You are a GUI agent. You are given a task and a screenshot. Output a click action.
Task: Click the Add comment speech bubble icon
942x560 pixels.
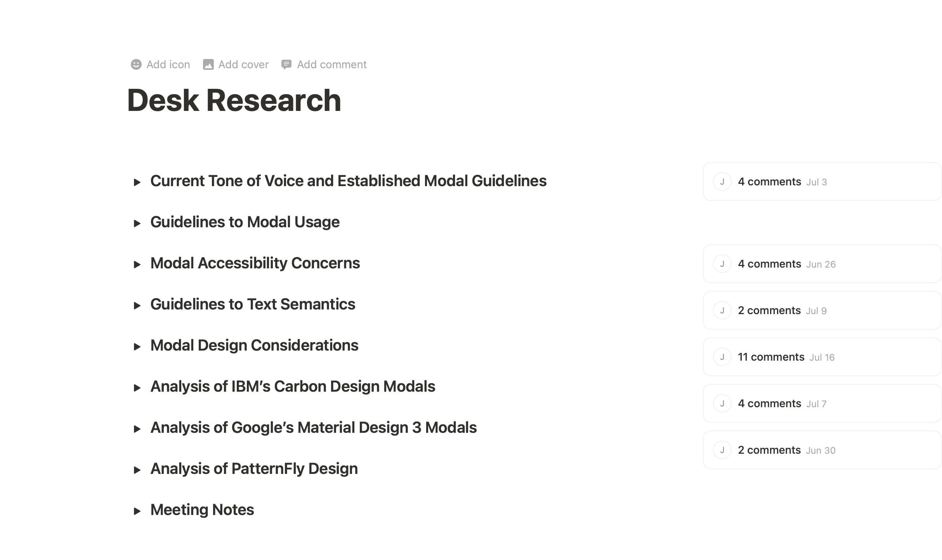[286, 64]
